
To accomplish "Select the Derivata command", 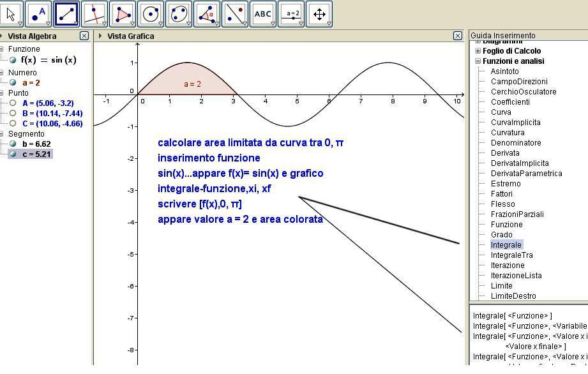I will (505, 153).
